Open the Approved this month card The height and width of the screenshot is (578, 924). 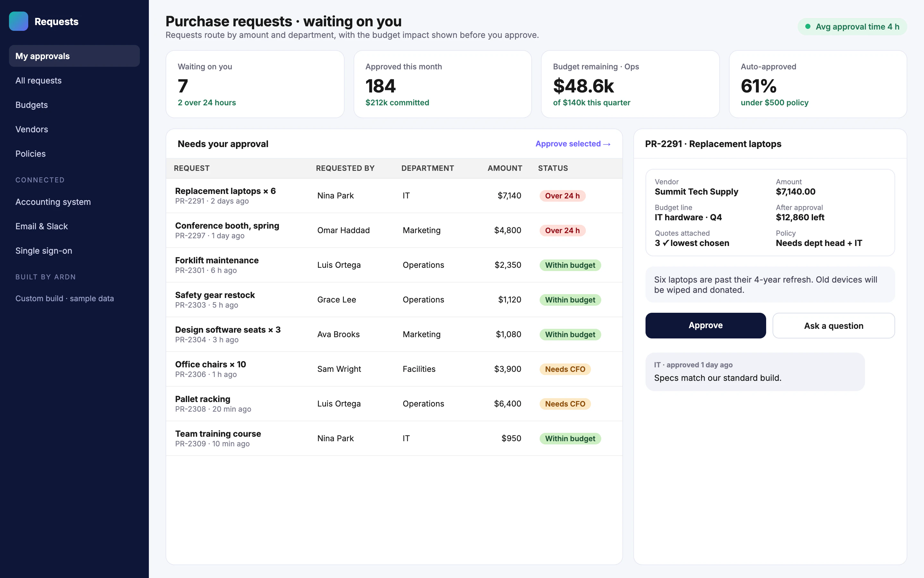tap(442, 84)
